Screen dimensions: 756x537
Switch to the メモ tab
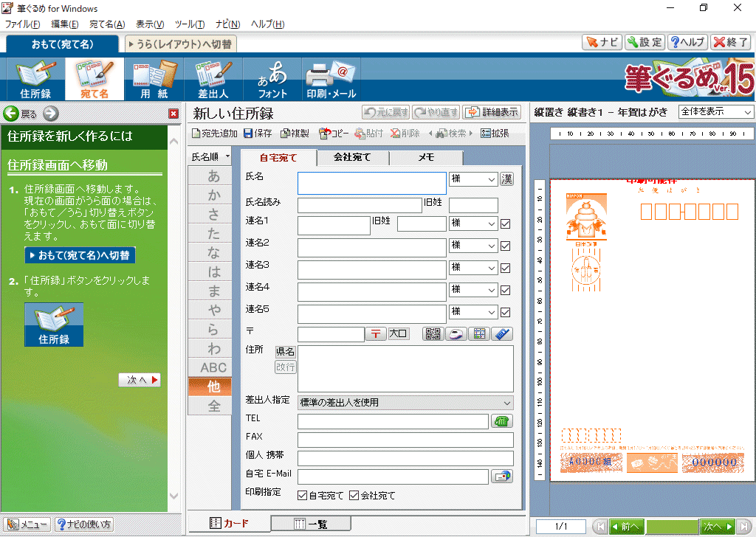pos(426,158)
